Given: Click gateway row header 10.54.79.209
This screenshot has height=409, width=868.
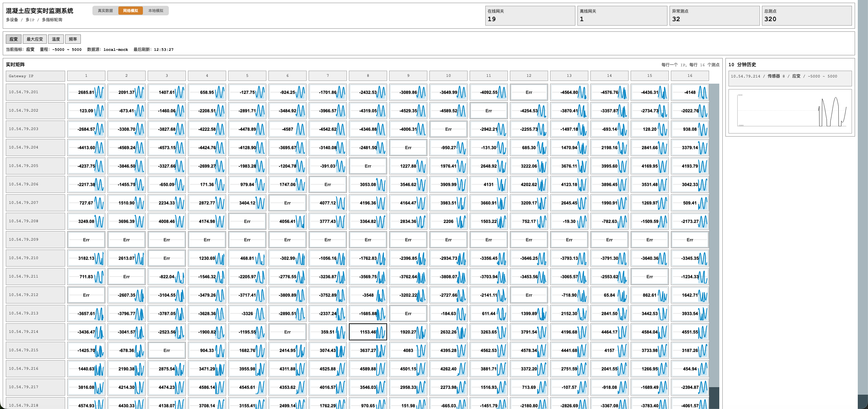Looking at the screenshot, I should point(35,240).
